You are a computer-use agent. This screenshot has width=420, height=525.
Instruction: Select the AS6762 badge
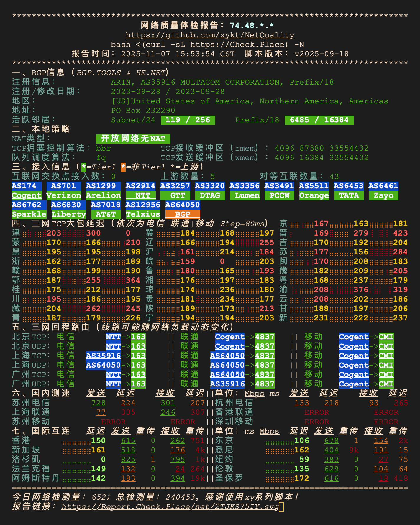(29, 205)
